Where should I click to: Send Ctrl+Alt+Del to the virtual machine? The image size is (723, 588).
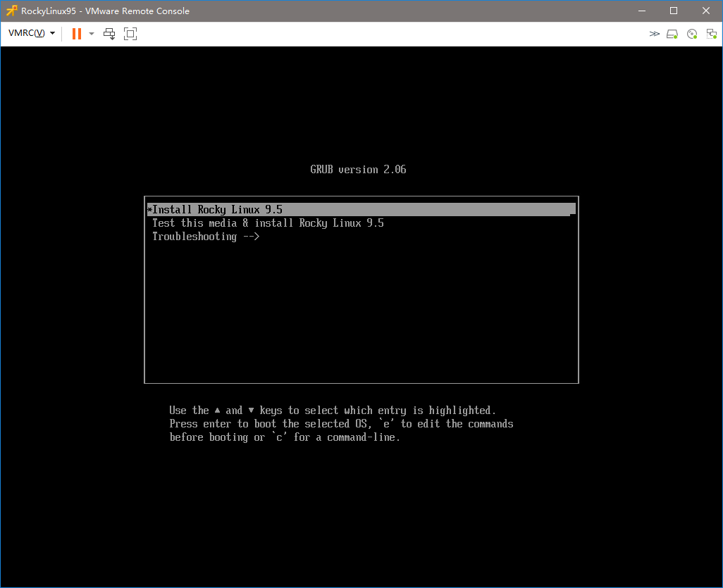(109, 34)
